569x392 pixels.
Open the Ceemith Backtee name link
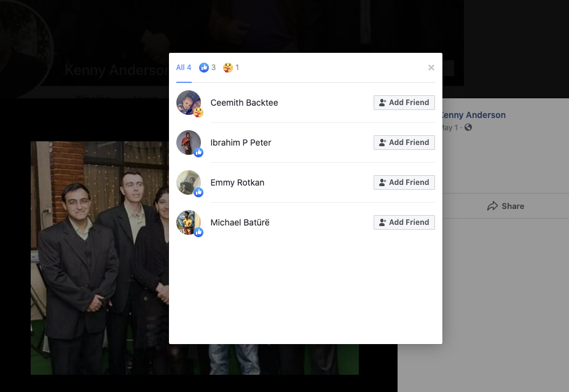pyautogui.click(x=244, y=103)
